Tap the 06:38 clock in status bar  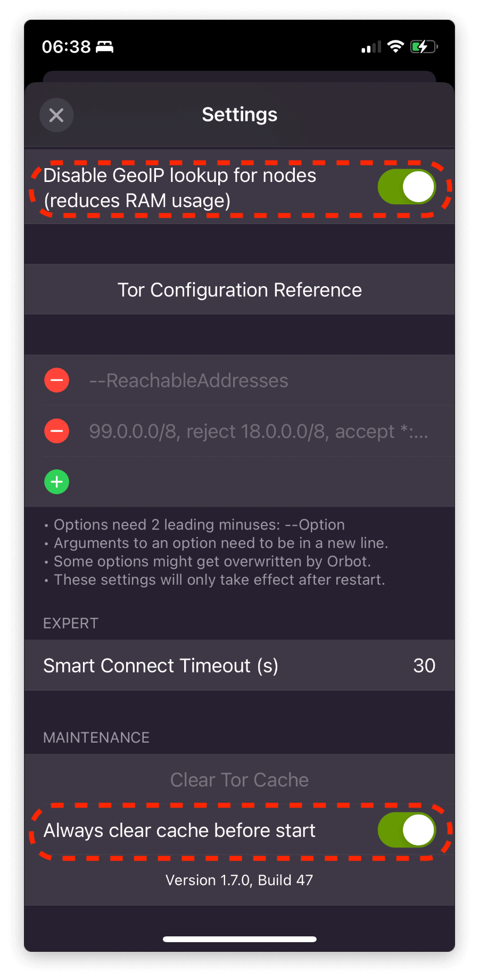[x=67, y=47]
